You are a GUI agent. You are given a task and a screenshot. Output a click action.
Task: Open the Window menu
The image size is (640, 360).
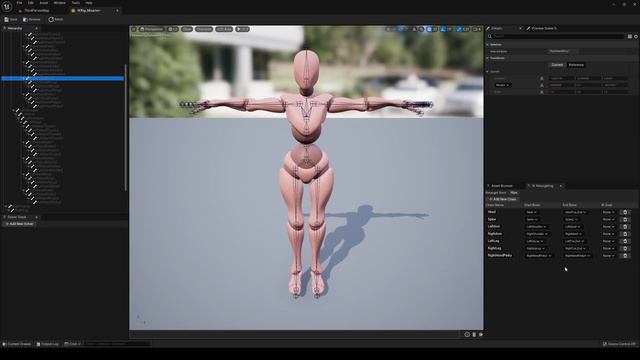tap(60, 3)
